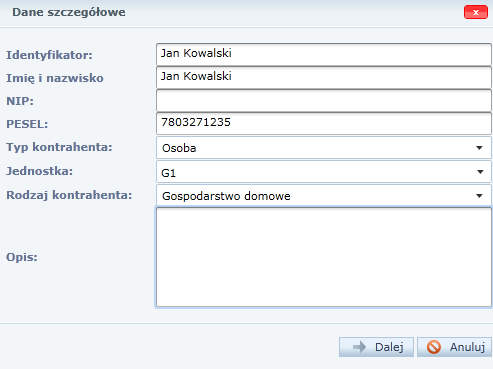
Task: Click into the Imię i nazwisko field
Action: (x=324, y=77)
